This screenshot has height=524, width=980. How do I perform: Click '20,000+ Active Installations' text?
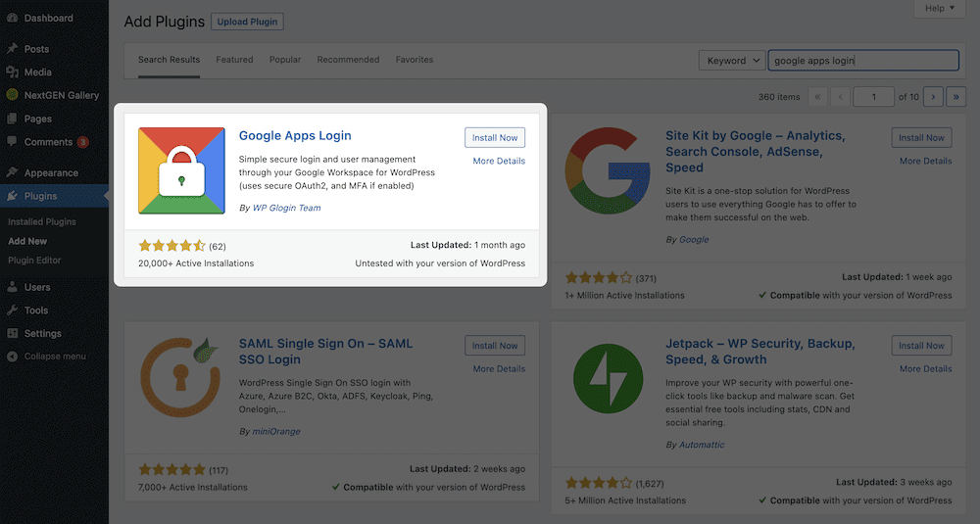(196, 263)
